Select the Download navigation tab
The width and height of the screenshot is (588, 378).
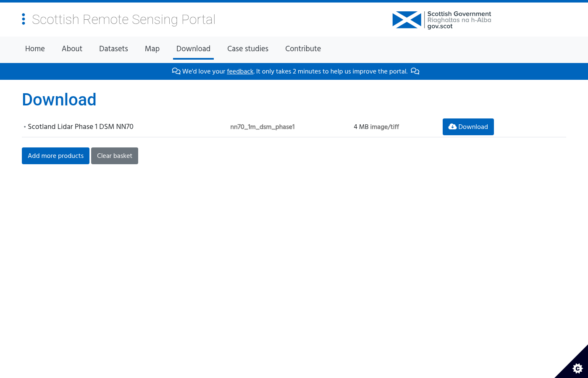click(x=193, y=49)
